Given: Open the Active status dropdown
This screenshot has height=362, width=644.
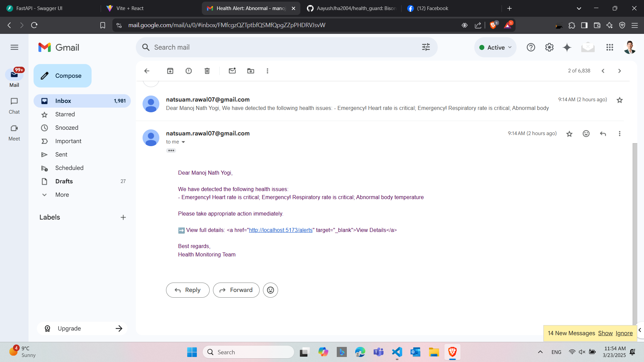Looking at the screenshot, I should pos(495,47).
